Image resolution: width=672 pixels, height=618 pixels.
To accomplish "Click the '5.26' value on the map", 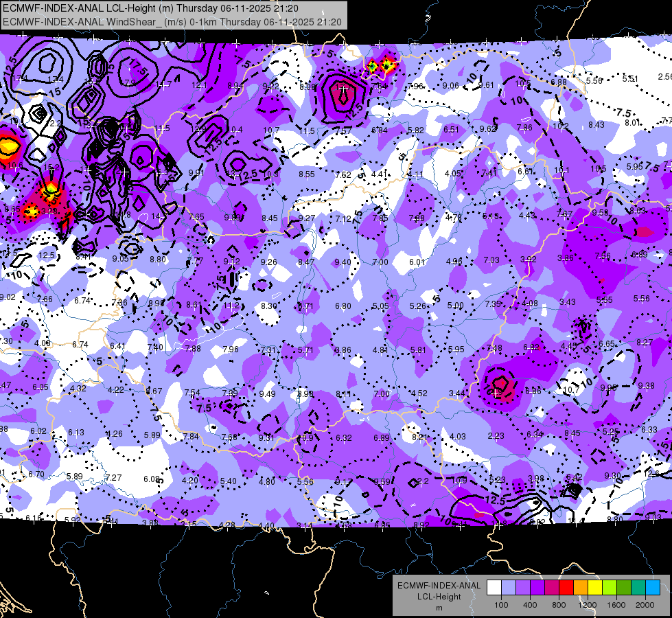I will [x=417, y=306].
